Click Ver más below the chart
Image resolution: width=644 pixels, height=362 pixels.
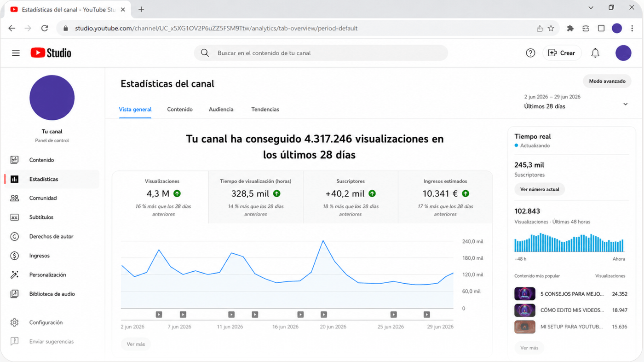point(136,344)
